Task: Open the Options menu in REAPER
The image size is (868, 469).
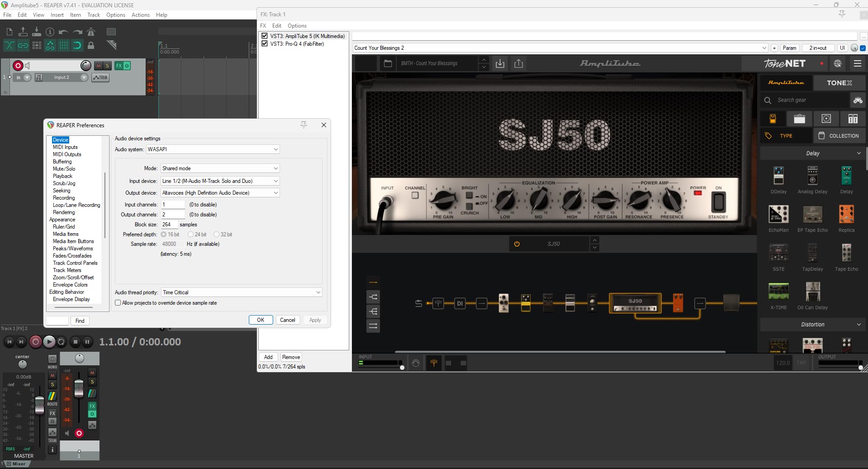Action: tap(115, 14)
